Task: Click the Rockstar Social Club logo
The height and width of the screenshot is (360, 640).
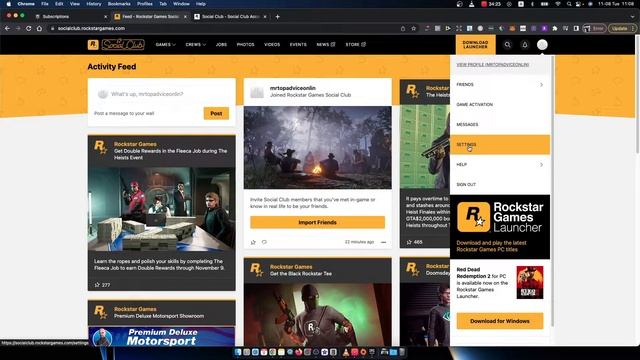Action: (116, 44)
